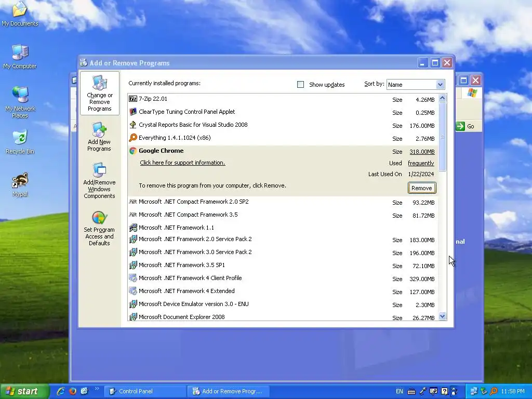Image resolution: width=532 pixels, height=399 pixels.
Task: Click the 7-Zip 22.01 program icon
Action: [x=133, y=99]
